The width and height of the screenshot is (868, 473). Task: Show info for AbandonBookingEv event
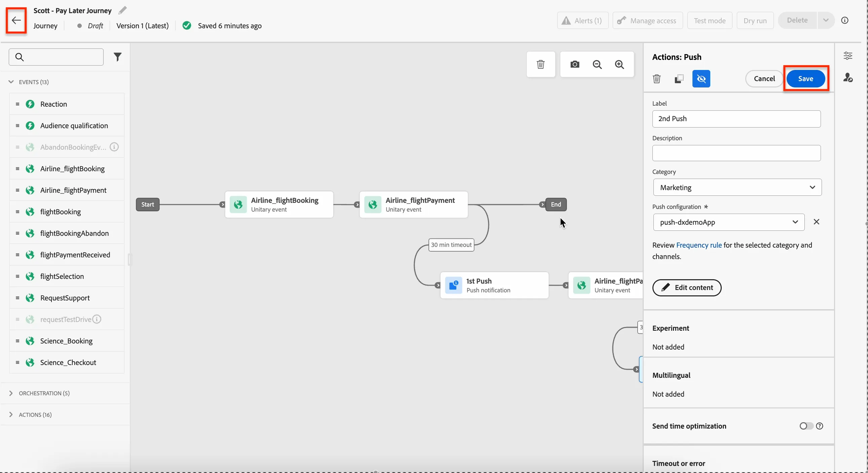[114, 147]
